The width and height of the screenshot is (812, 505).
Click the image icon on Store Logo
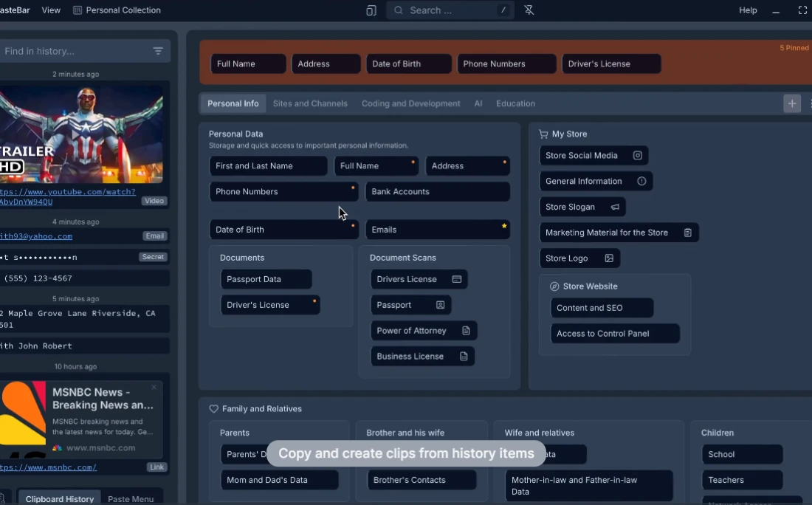point(609,258)
